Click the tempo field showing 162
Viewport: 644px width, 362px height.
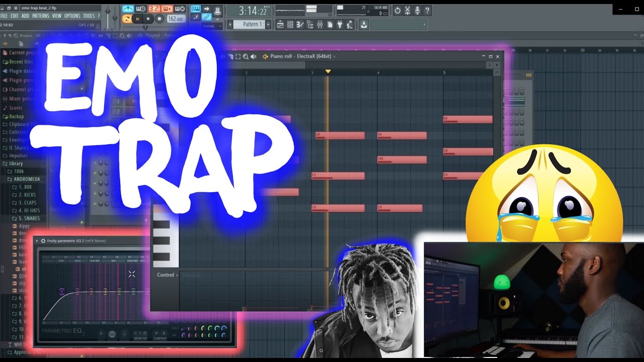pyautogui.click(x=176, y=19)
